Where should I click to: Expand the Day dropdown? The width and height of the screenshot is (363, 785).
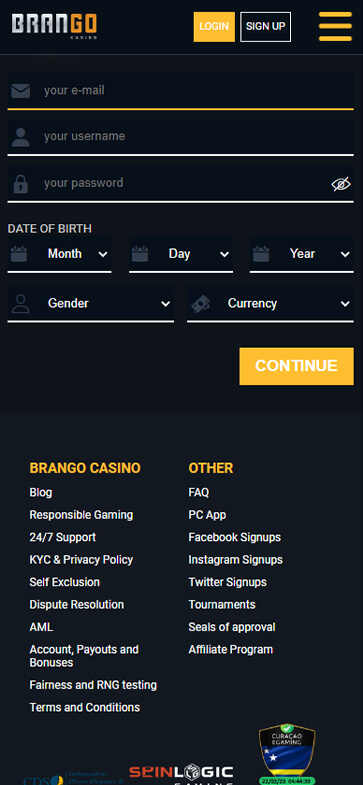point(181,254)
